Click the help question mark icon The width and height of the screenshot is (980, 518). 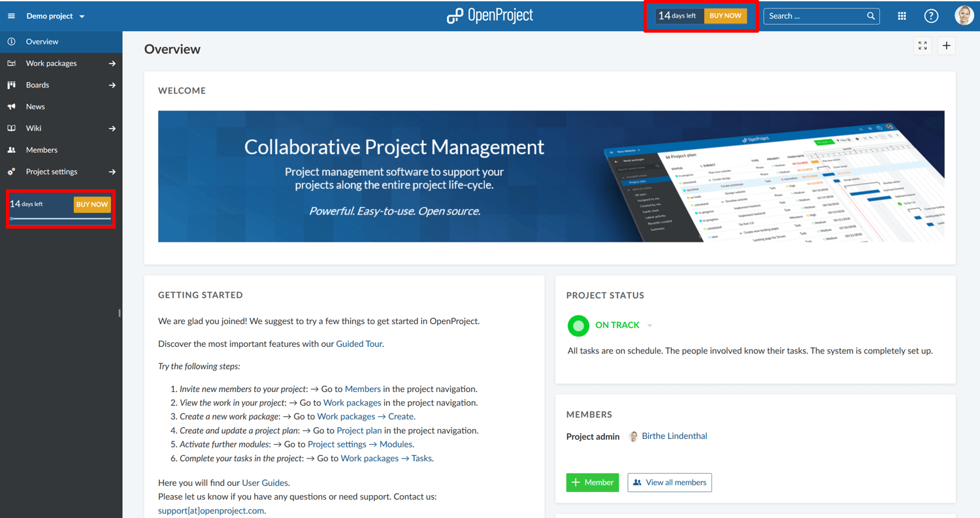tap(931, 16)
